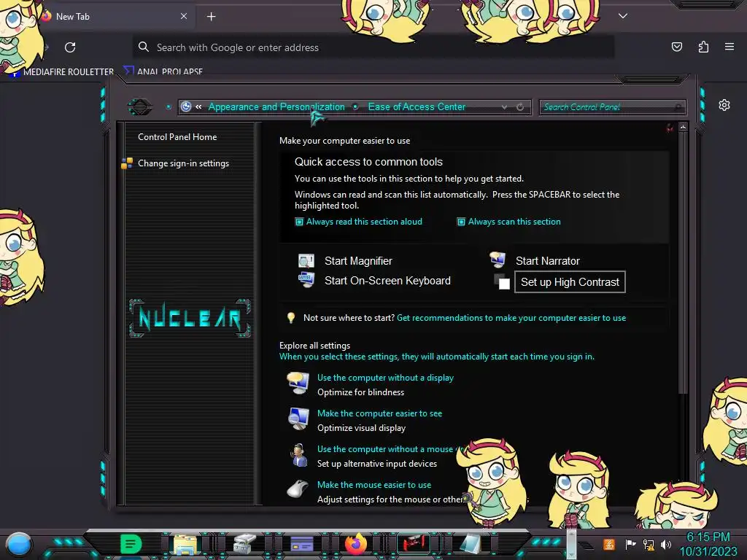747x560 pixels.
Task: Refresh the Control Panel address bar
Action: 520,107
